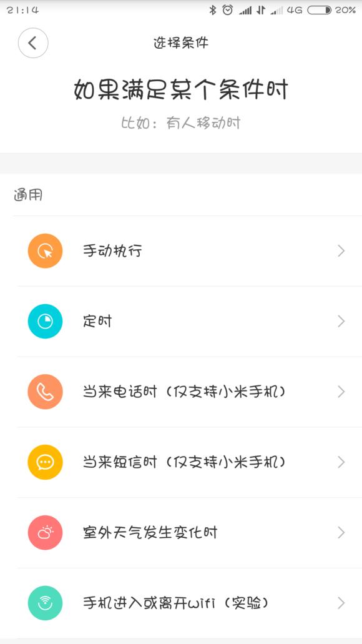
Task: Select the red incoming call phone icon
Action: pyautogui.click(x=45, y=392)
